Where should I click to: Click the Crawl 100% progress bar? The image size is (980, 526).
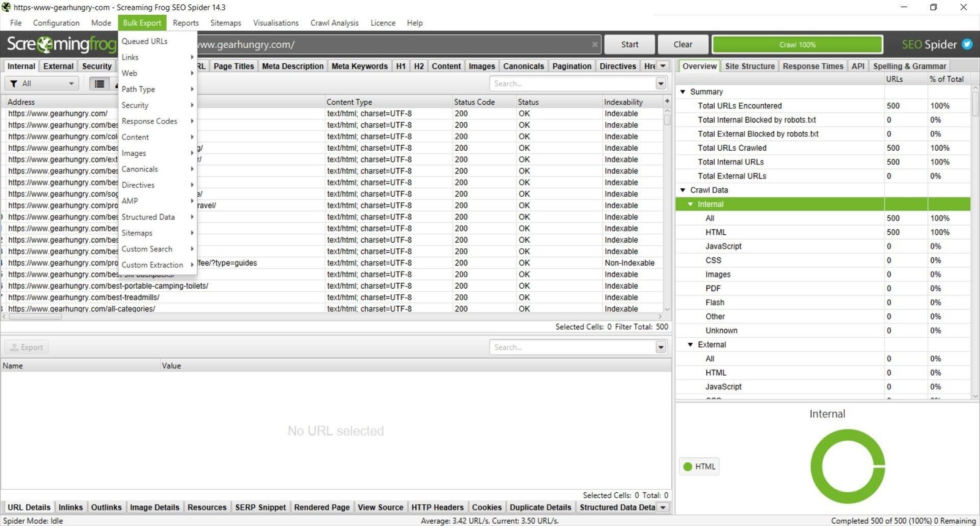797,44
